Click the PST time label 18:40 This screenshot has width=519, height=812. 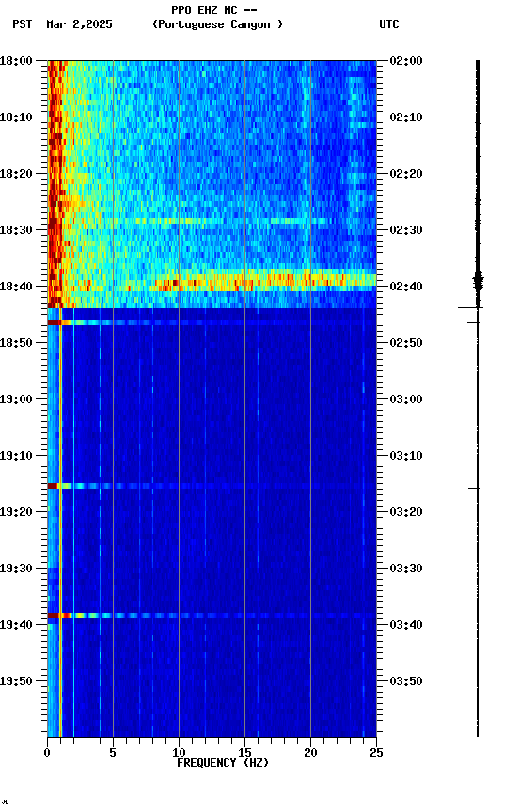click(x=16, y=287)
